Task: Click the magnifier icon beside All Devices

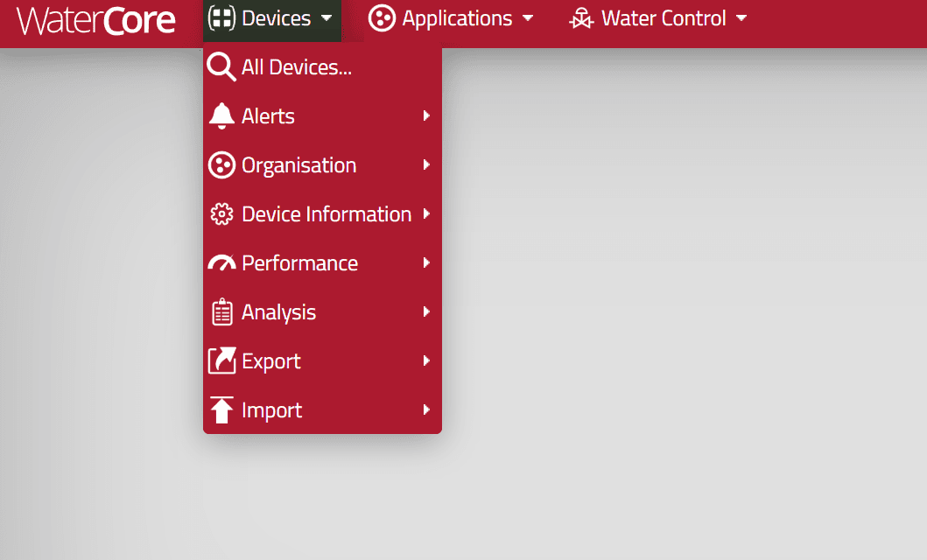Action: (221, 66)
